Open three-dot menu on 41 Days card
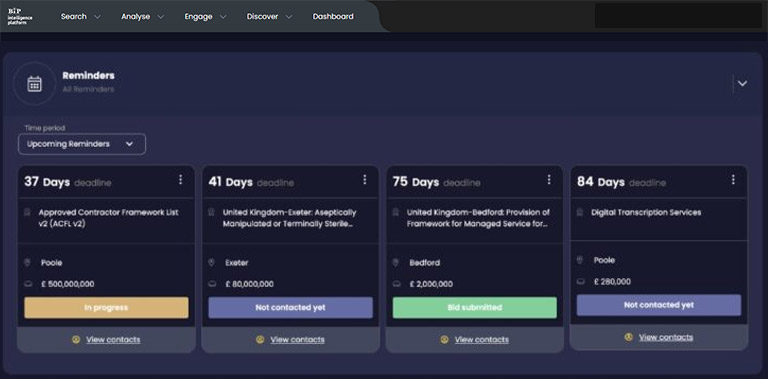768x379 pixels. [364, 180]
